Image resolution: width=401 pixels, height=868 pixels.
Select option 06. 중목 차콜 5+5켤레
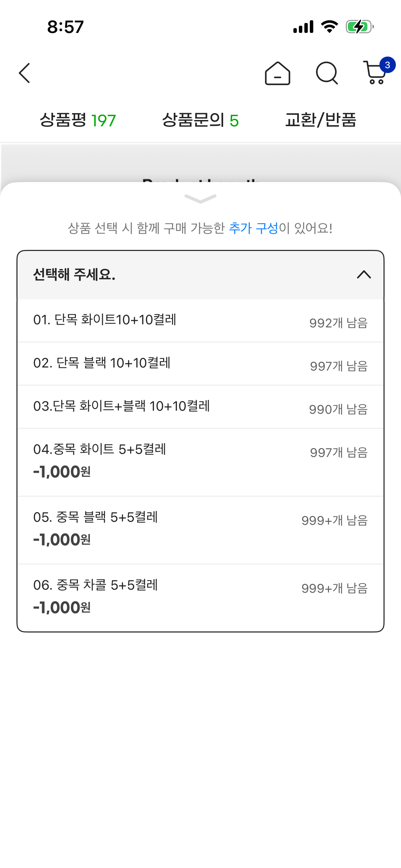point(200,597)
